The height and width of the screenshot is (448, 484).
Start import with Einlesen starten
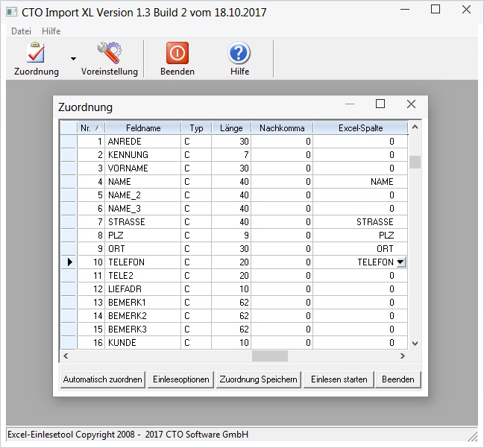point(339,379)
